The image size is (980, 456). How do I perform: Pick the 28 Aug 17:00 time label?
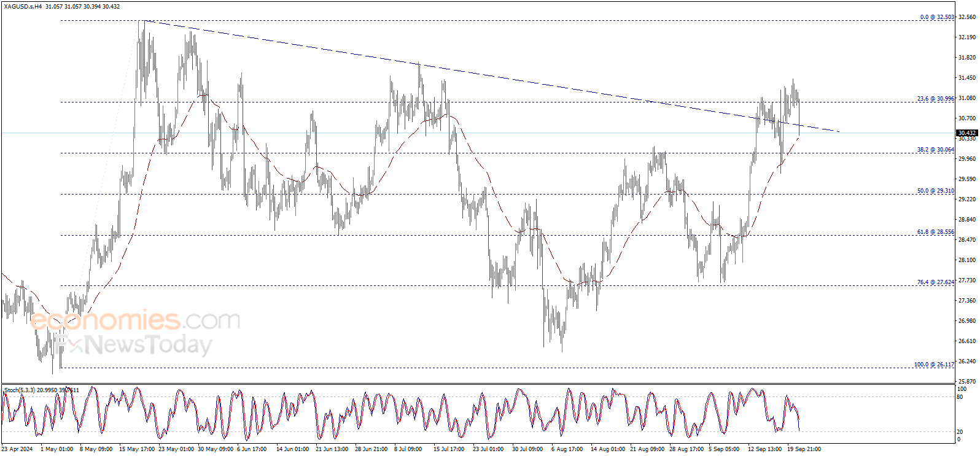[686, 449]
